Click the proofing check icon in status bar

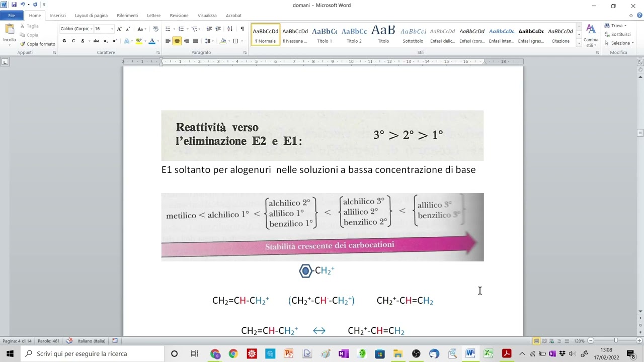69,341
